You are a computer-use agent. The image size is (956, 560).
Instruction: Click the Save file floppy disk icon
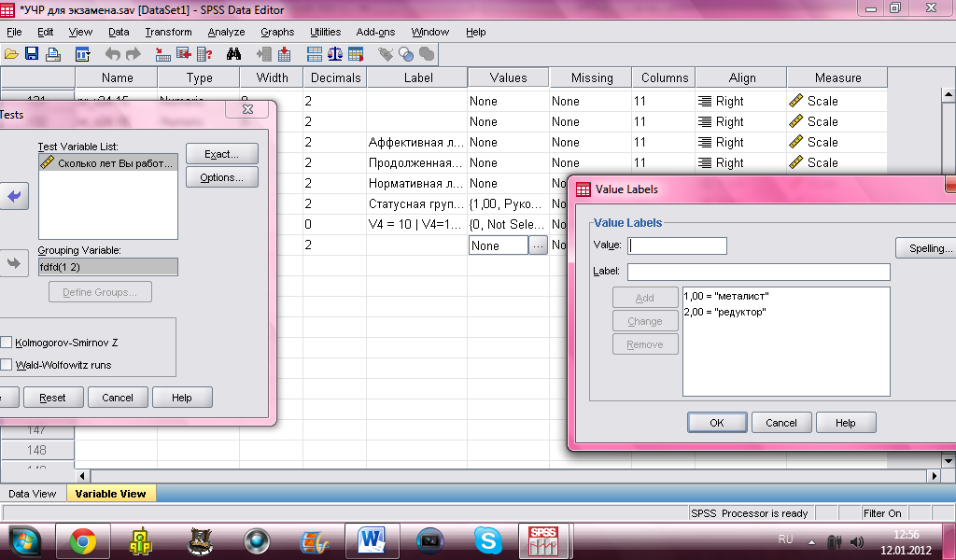tap(32, 54)
